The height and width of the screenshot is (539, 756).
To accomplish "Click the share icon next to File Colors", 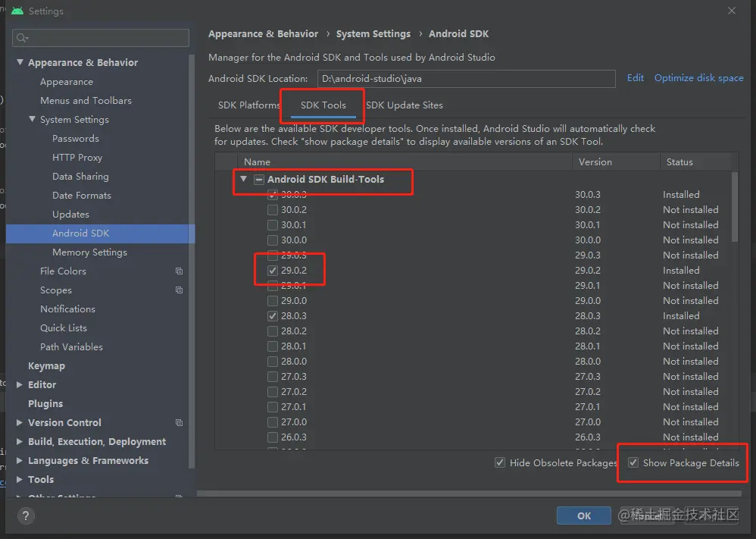I will (179, 271).
